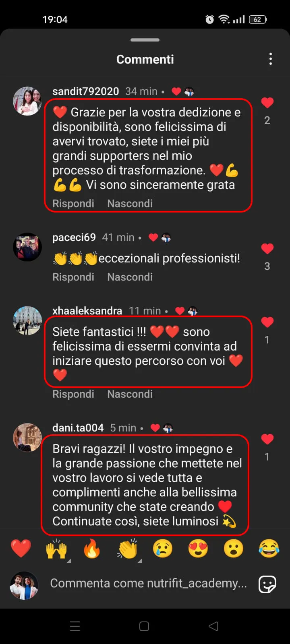Insert the heart-eyes quick emoji
290x644 pixels.
pyautogui.click(x=198, y=549)
